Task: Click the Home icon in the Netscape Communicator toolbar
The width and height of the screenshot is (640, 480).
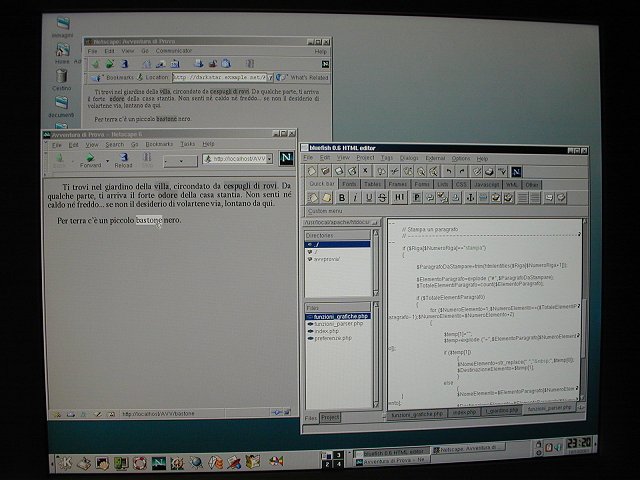Action: coord(147,64)
